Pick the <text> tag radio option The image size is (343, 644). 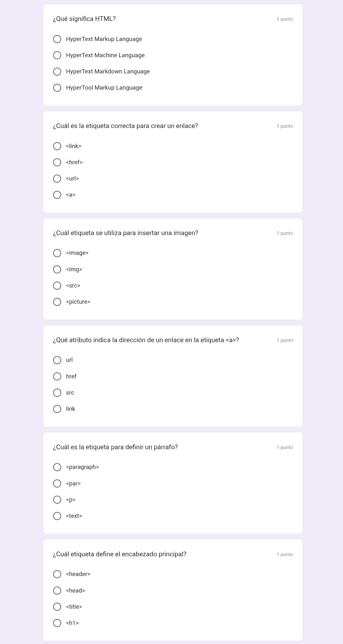point(57,516)
